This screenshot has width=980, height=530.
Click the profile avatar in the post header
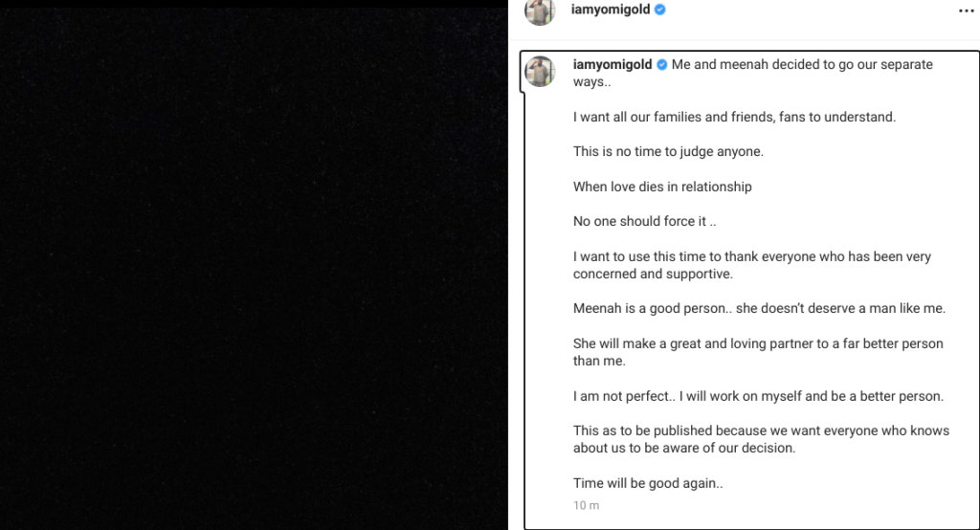pyautogui.click(x=540, y=11)
